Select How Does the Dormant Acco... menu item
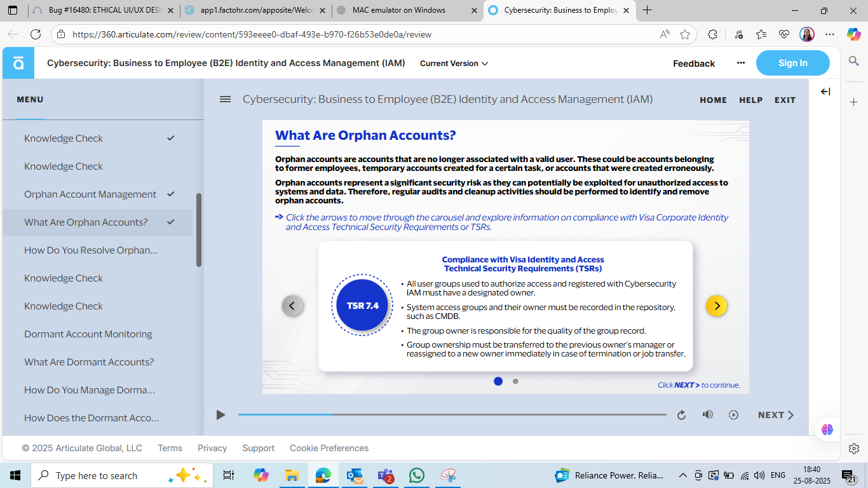The width and height of the screenshot is (868, 488). tap(98, 418)
